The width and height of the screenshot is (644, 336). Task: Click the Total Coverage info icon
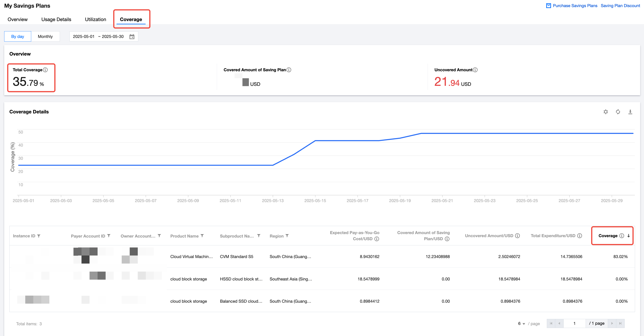(x=45, y=70)
